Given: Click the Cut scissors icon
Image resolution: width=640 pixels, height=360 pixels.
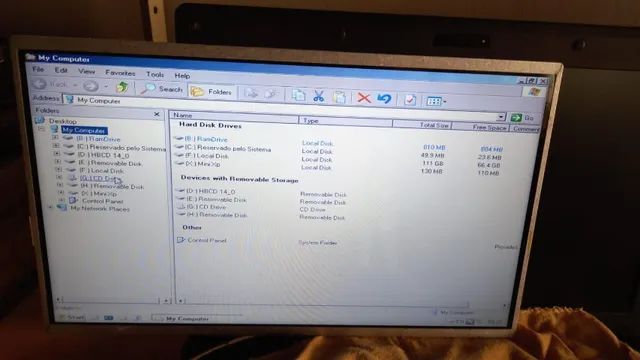Looking at the screenshot, I should [319, 96].
